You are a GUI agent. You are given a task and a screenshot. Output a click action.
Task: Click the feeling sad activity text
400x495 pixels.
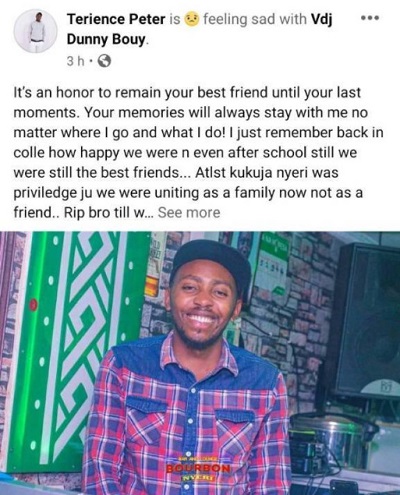(x=240, y=19)
